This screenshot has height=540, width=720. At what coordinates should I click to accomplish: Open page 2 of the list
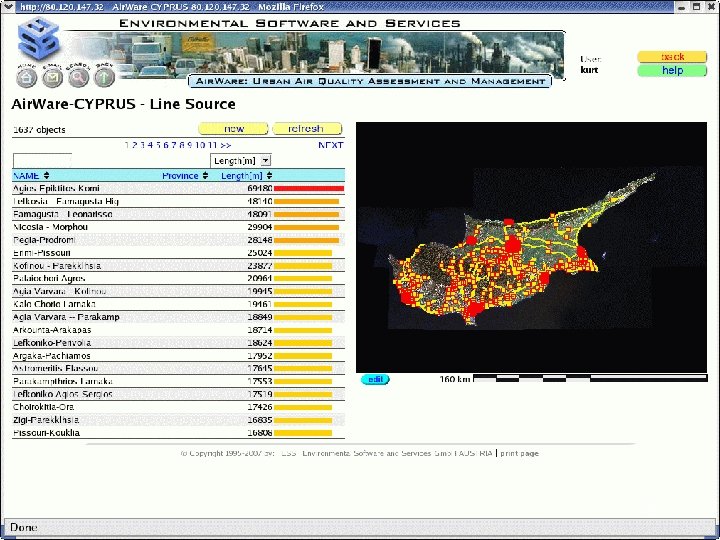click(135, 145)
